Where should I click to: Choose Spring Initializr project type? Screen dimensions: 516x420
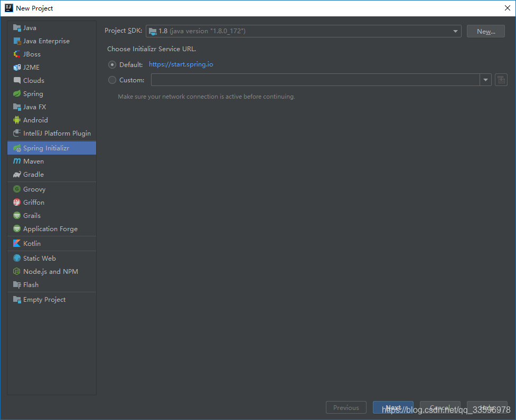52,148
